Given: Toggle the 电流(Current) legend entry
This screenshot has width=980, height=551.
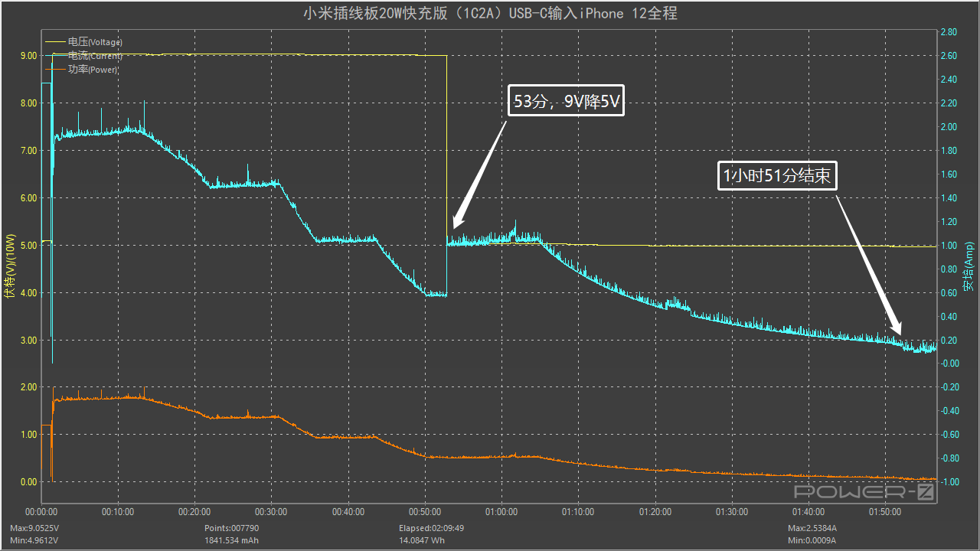Looking at the screenshot, I should coord(95,56).
